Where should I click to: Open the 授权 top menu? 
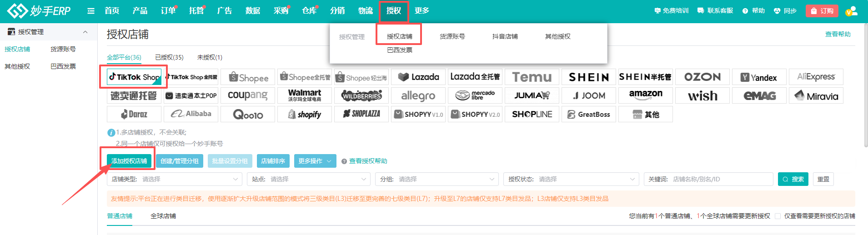coord(394,11)
